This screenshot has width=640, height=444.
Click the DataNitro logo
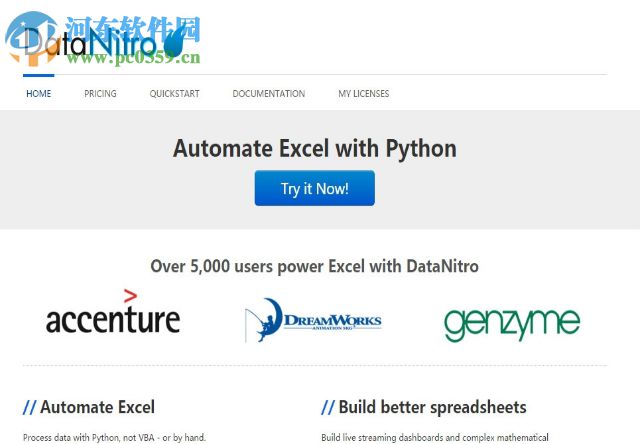click(103, 42)
